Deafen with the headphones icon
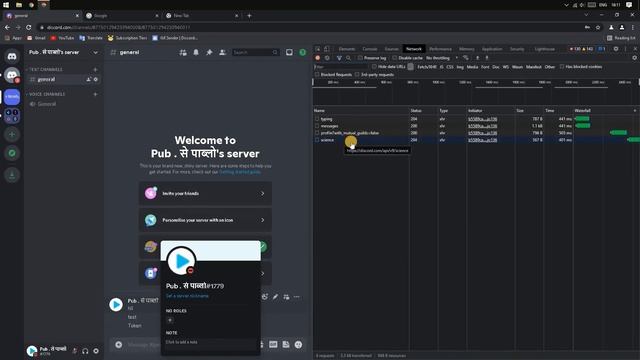 point(85,351)
